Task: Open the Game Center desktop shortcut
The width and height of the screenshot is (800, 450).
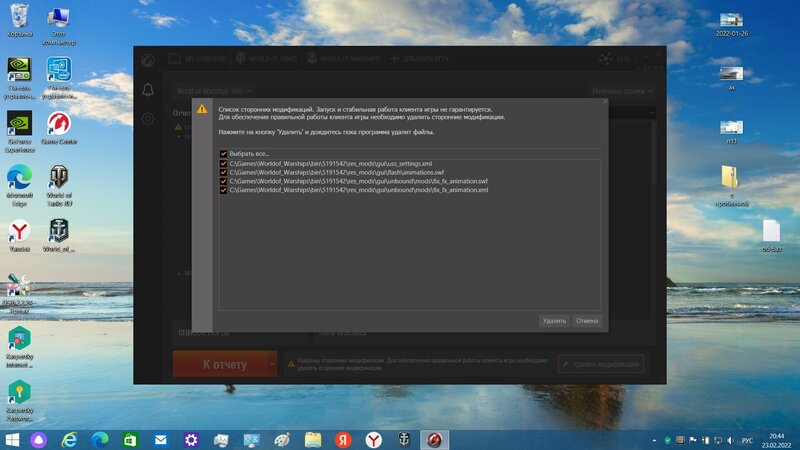Action: click(x=59, y=129)
